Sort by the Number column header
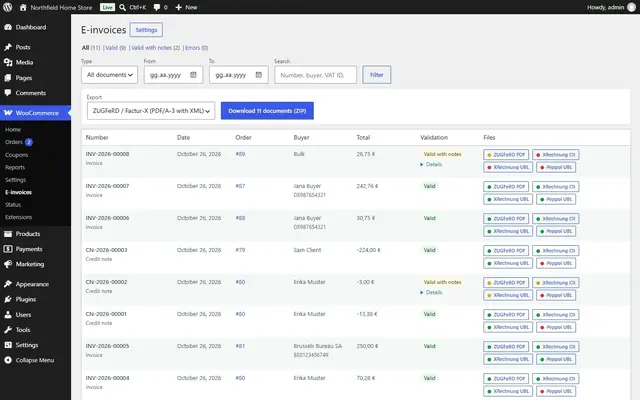640x400 pixels. (x=97, y=138)
